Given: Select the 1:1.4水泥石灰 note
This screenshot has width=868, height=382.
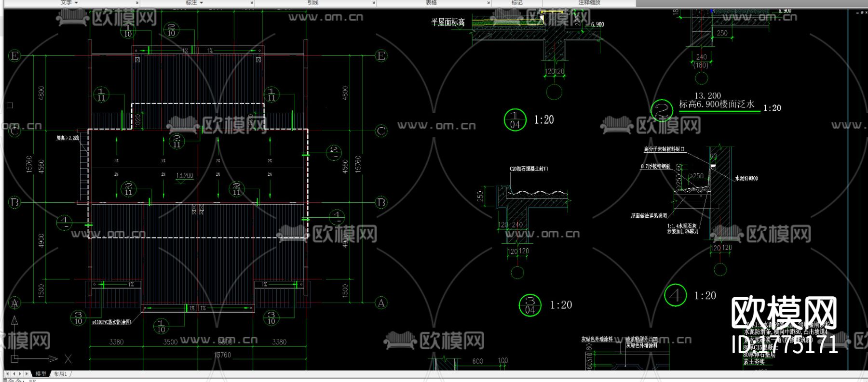Looking at the screenshot, I should (x=682, y=226).
